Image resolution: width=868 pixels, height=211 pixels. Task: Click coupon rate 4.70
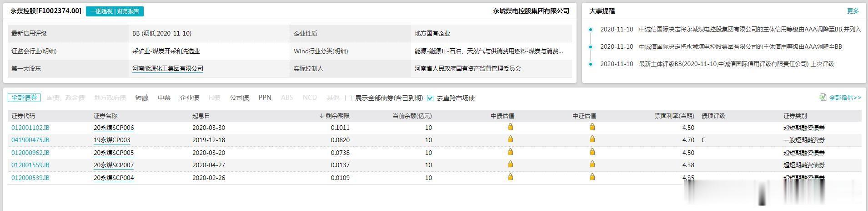[688, 140]
